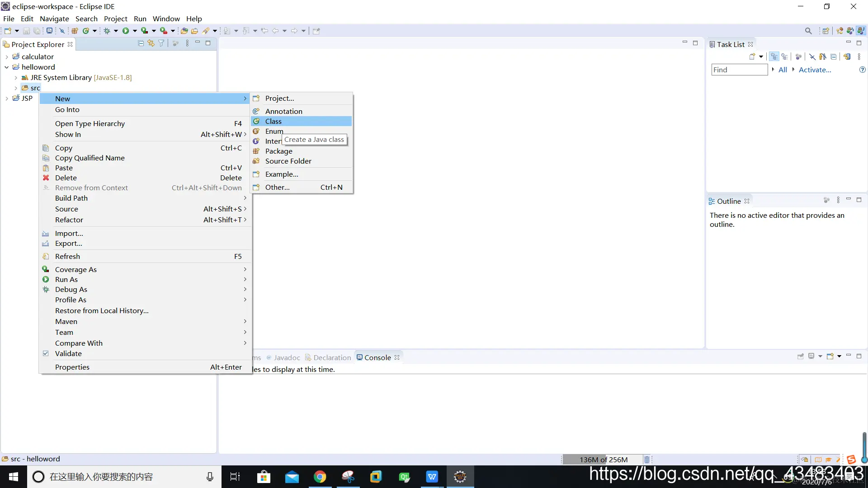
Task: Click the toolbar search magnifier icon
Action: pos(808,31)
